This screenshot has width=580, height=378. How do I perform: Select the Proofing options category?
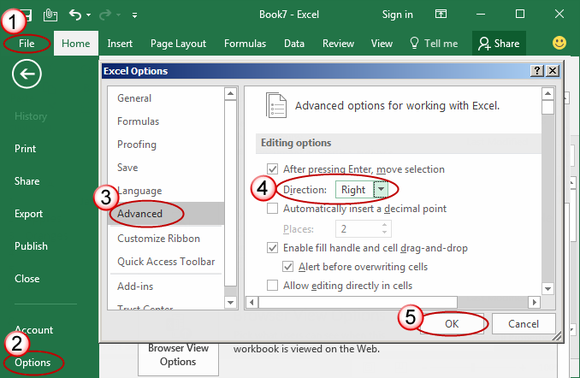(x=166, y=144)
